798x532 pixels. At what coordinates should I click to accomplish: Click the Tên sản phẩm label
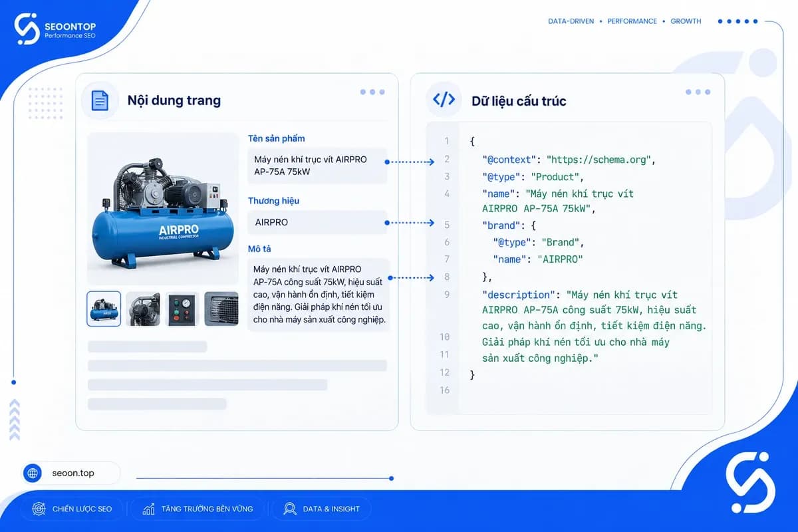click(277, 138)
